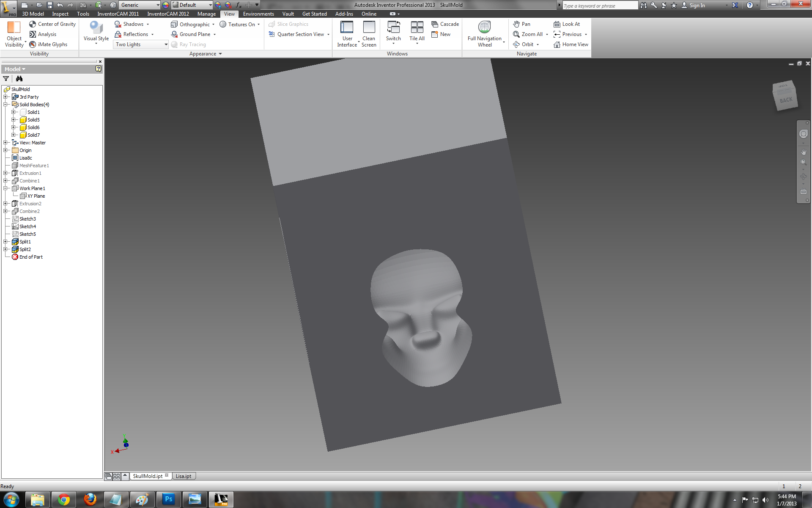Open Google Chrome from the taskbar
The image size is (812, 508).
(x=64, y=500)
